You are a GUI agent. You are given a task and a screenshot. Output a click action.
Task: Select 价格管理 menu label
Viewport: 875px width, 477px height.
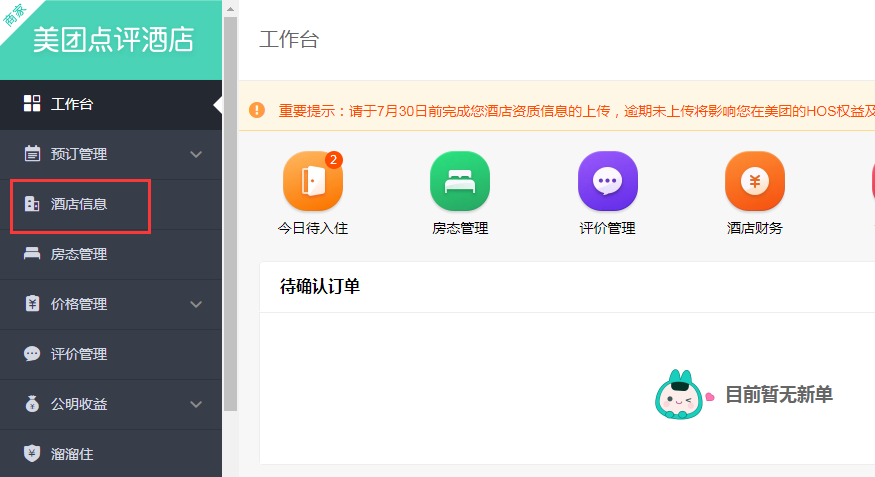point(79,304)
